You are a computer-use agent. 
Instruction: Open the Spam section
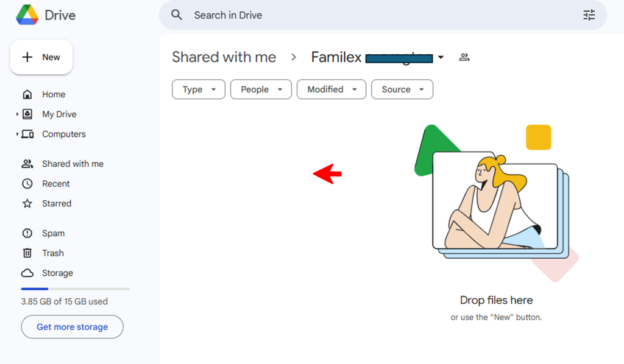click(x=52, y=233)
